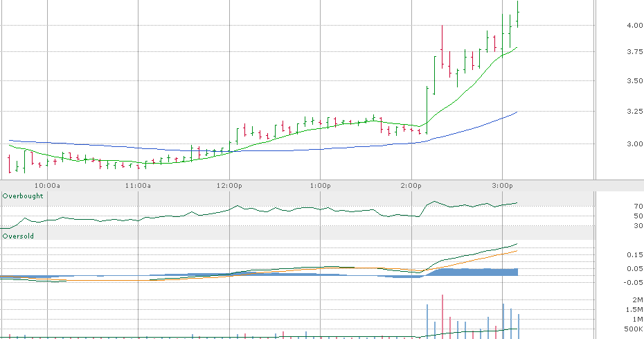Click the 10:00a time axis label
Image resolution: width=644 pixels, height=339 pixels.
(47, 186)
